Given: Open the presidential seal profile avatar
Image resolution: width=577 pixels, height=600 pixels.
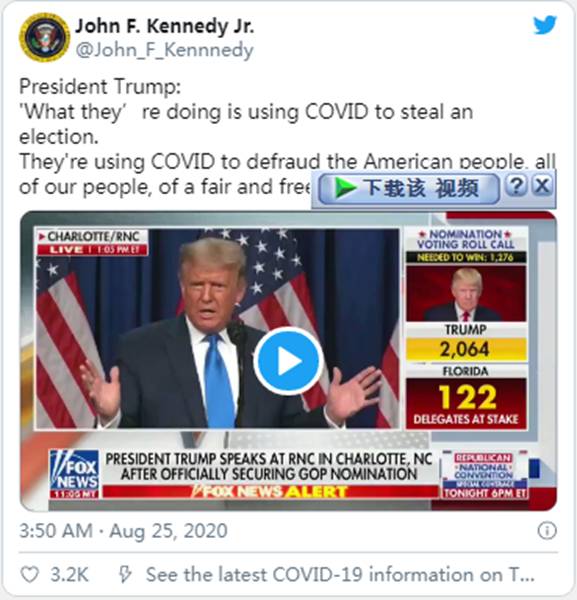Looking at the screenshot, I should coord(44,37).
